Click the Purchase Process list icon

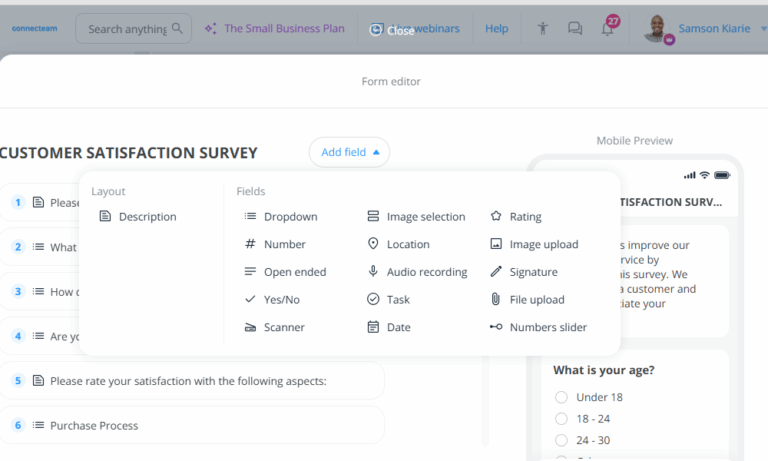click(38, 425)
